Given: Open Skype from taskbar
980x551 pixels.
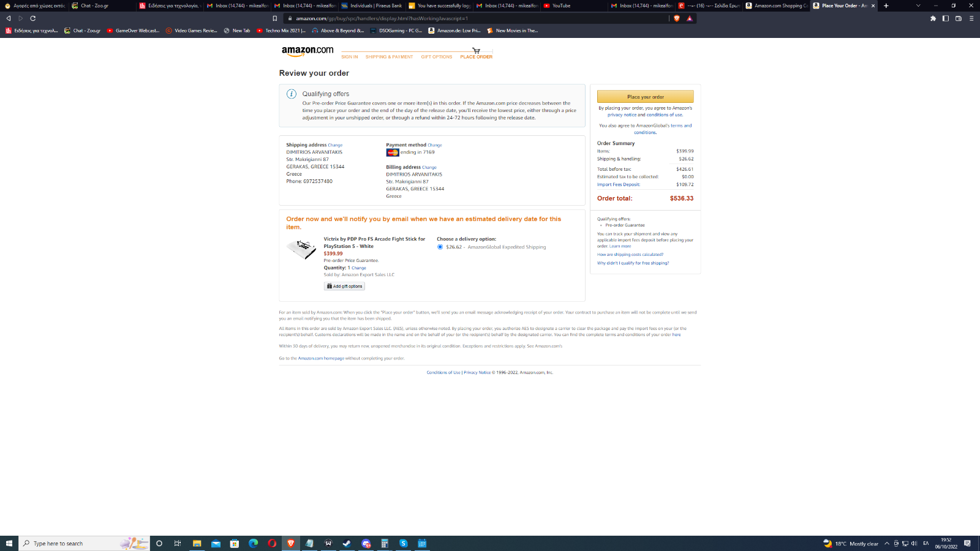Looking at the screenshot, I should [x=403, y=543].
